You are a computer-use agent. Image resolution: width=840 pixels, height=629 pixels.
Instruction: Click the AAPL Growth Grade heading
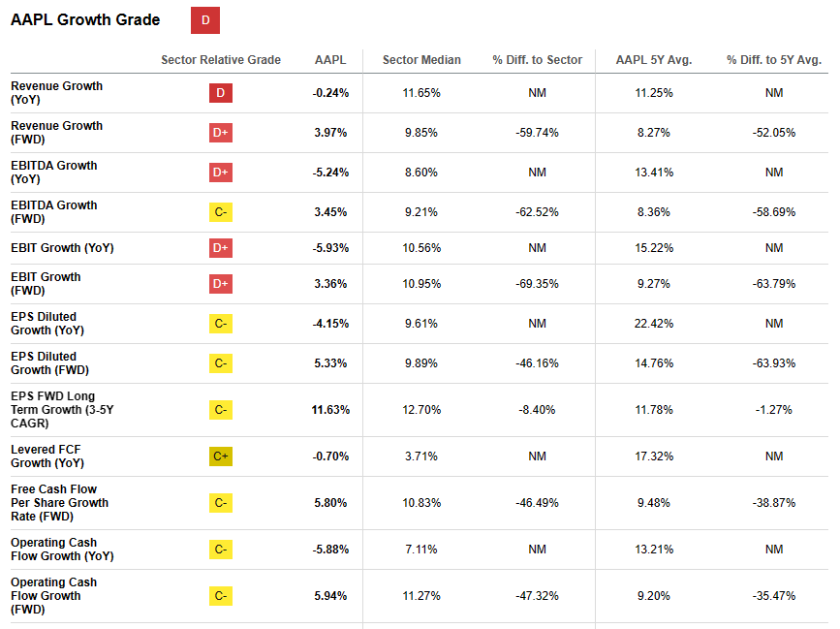click(x=85, y=20)
